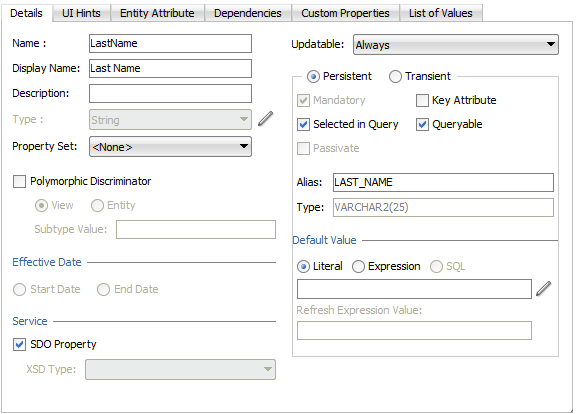Uncheck SDO Property checkbox

click(x=19, y=345)
